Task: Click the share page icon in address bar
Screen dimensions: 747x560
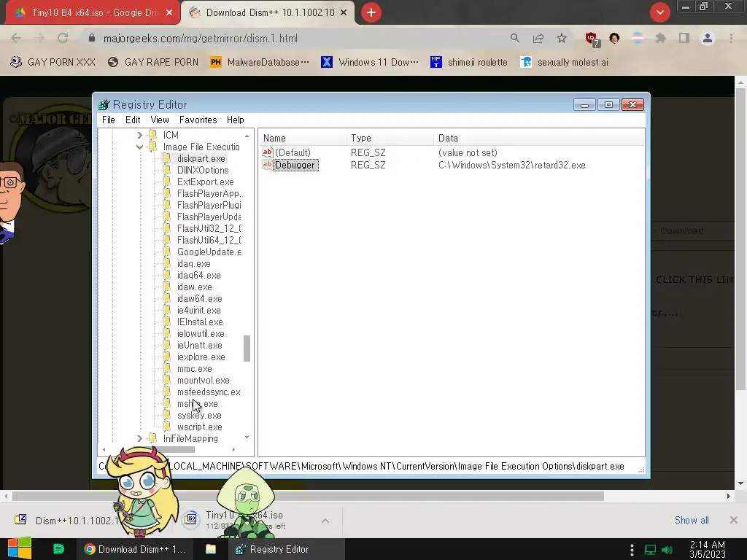Action: tap(538, 38)
